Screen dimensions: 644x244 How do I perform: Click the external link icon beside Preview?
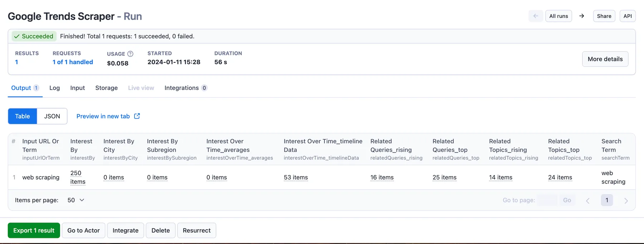coord(137,116)
